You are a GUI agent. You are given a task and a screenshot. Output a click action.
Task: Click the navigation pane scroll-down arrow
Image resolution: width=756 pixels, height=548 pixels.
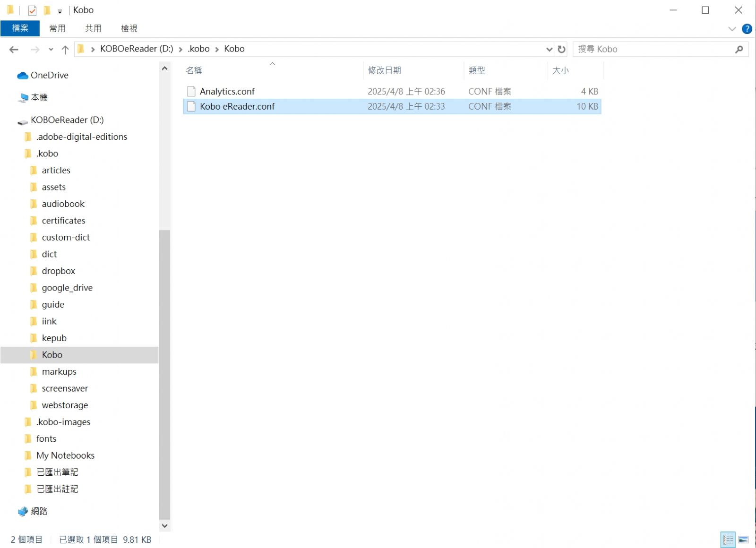point(164,525)
